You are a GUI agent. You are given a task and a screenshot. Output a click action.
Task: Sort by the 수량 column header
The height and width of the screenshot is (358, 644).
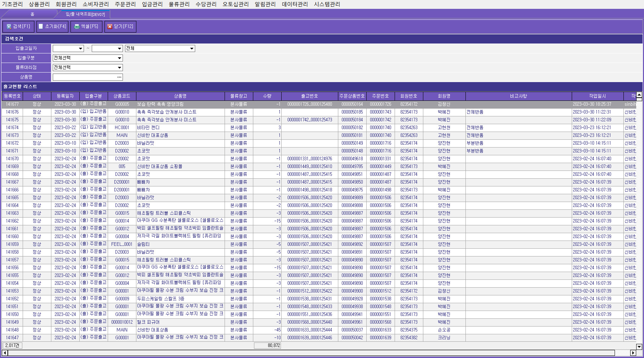coord(267,96)
